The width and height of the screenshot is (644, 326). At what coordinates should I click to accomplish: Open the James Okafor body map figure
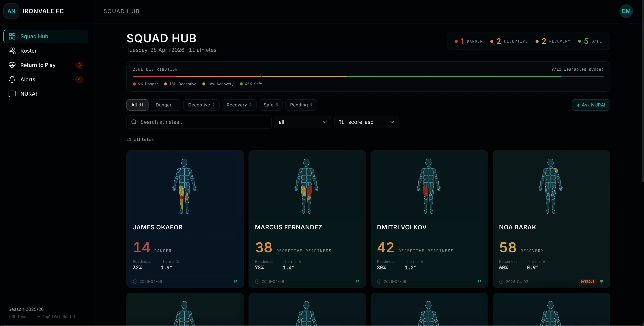tap(184, 186)
